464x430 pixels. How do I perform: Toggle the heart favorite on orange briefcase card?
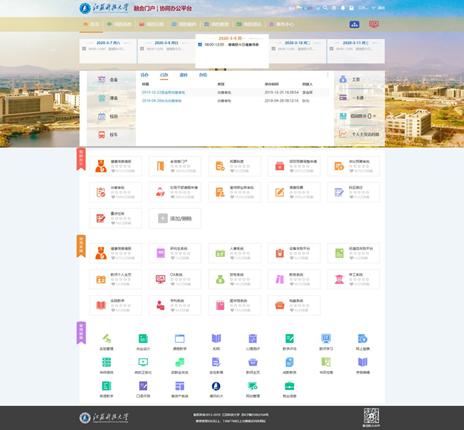tap(292, 310)
